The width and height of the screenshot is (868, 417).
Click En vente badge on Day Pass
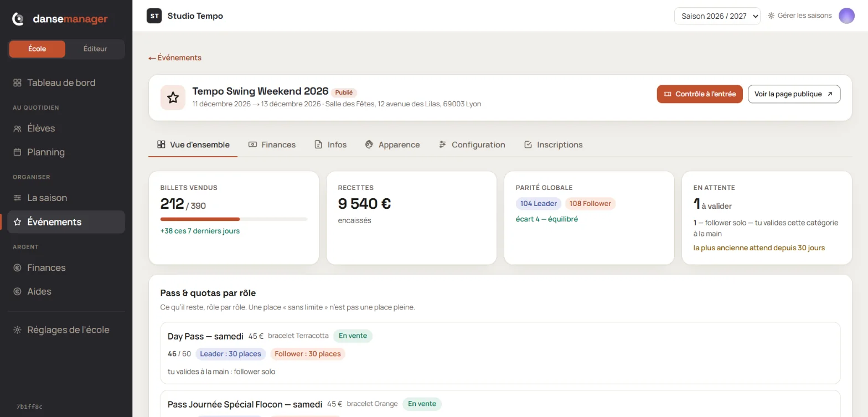tap(353, 336)
